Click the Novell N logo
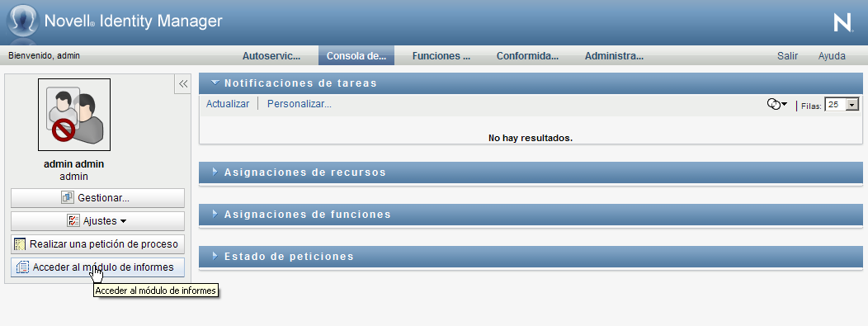Screen dimensions: 868x326 pos(843,22)
